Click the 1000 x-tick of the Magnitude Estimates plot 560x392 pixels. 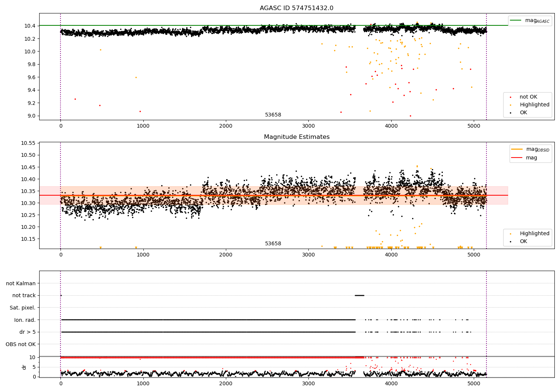(x=143, y=255)
